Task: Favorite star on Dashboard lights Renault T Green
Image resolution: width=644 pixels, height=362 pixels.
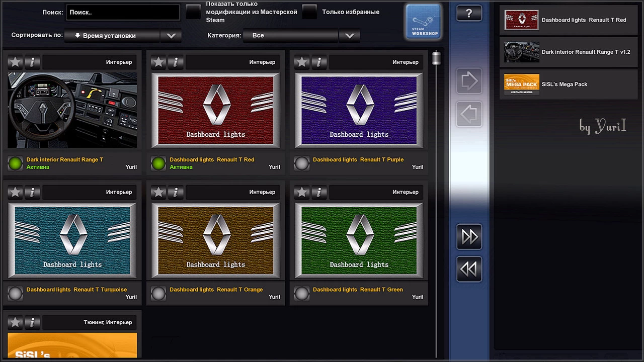Action: point(302,192)
